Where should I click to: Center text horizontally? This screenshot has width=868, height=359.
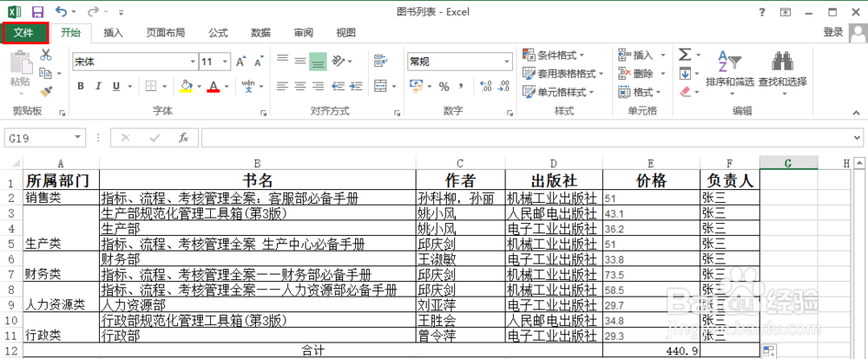tap(300, 86)
